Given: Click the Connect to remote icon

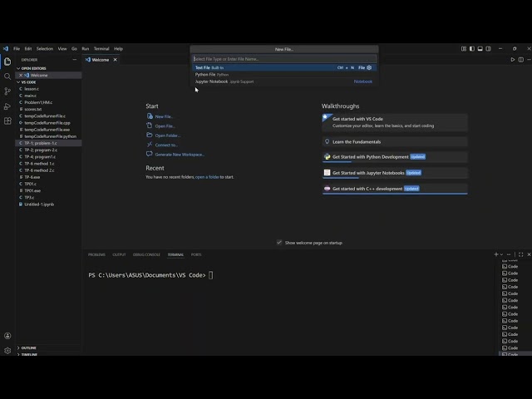Looking at the screenshot, I should tap(150, 145).
